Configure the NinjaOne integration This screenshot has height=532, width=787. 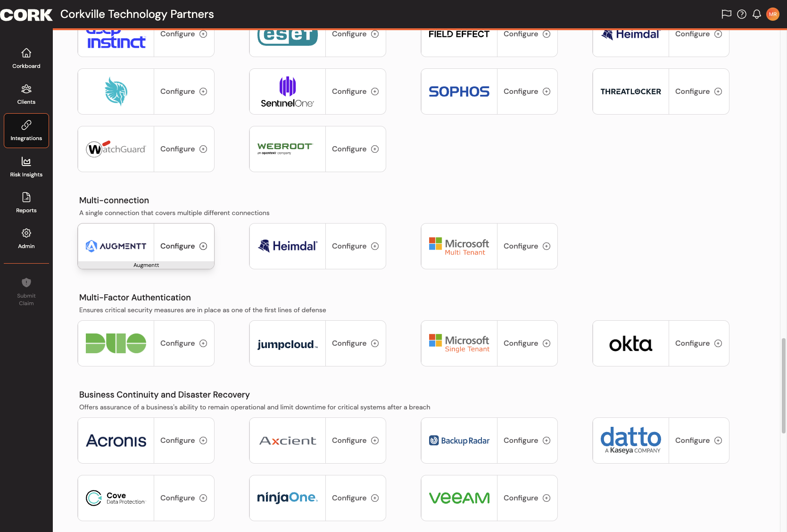[x=356, y=498]
